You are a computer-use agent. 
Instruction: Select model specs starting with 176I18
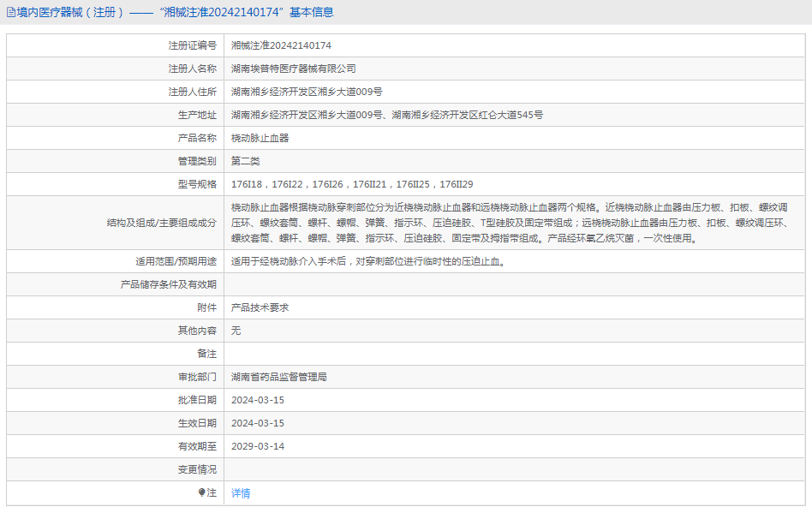pos(352,184)
